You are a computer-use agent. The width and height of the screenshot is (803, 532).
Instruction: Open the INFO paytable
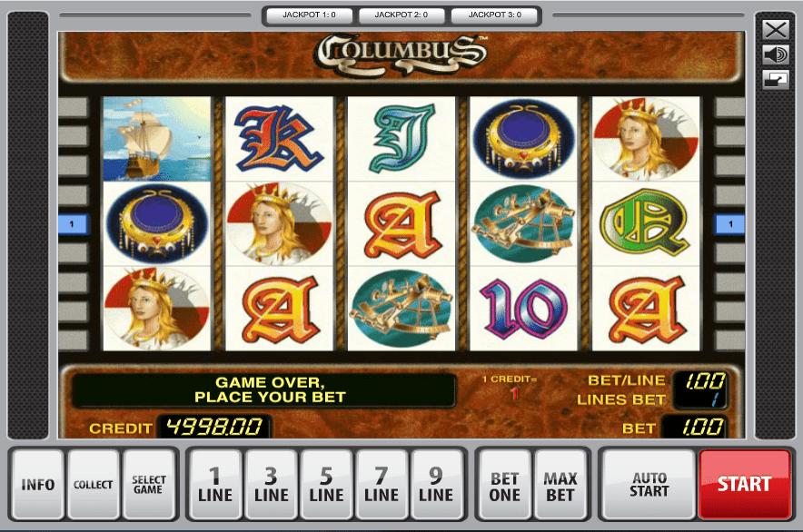(x=38, y=485)
